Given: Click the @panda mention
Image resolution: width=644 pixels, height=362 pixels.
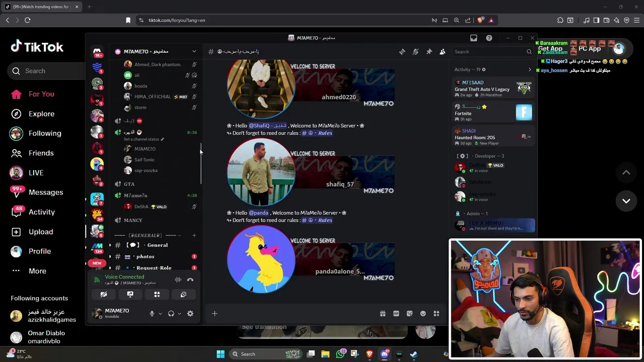Looking at the screenshot, I should [259, 213].
